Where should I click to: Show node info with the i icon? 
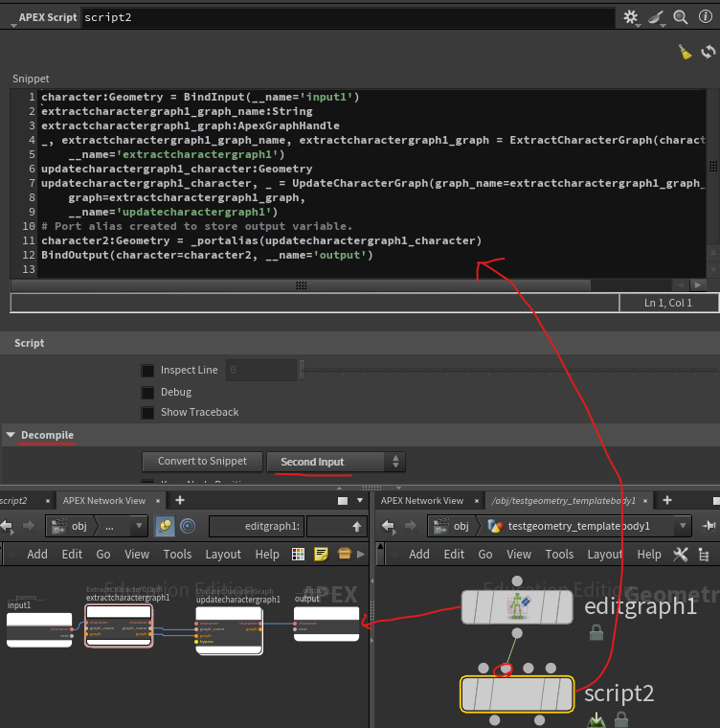pos(705,17)
